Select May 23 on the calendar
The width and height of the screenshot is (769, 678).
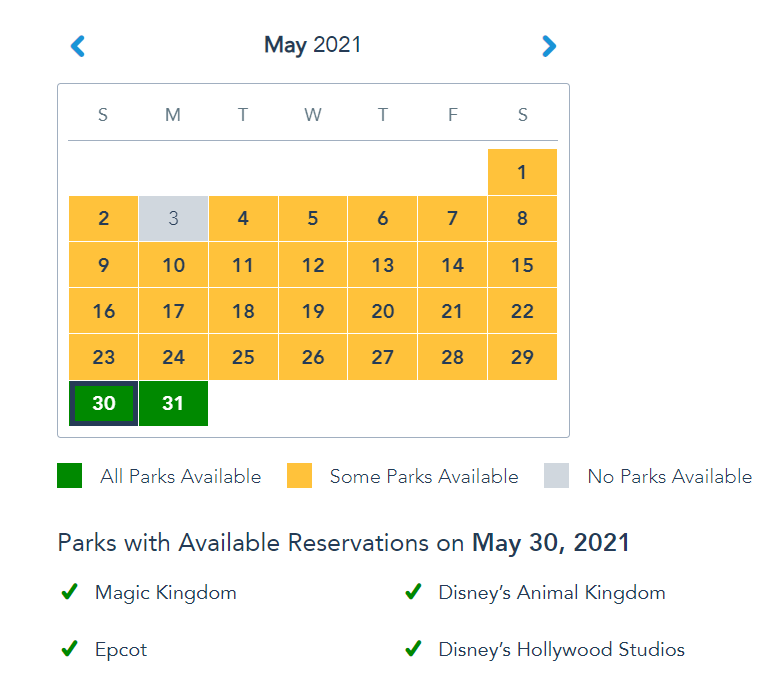click(x=104, y=357)
